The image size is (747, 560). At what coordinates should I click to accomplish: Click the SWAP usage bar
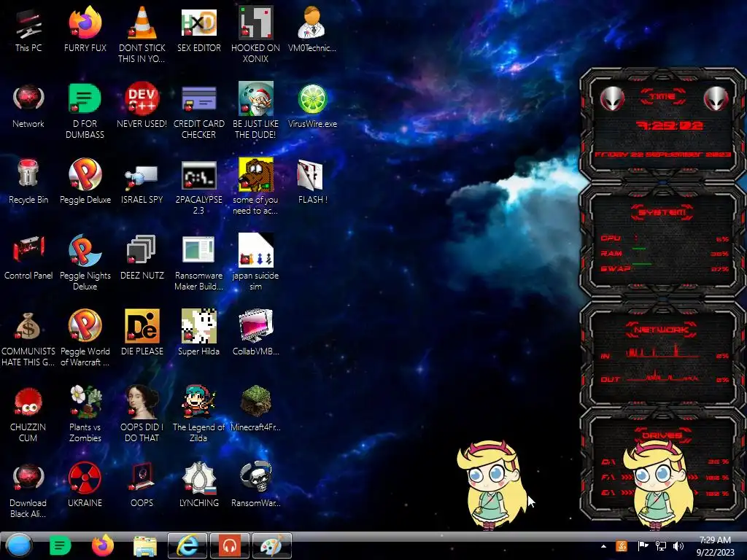click(x=642, y=263)
